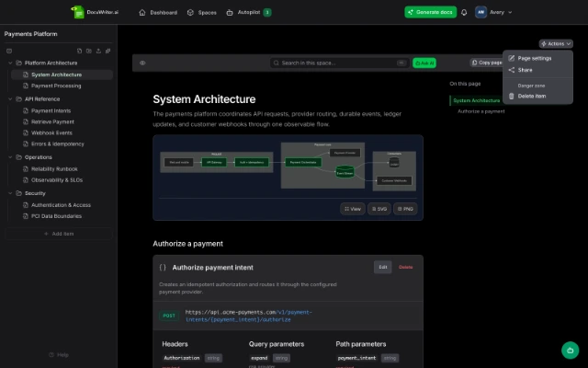The height and width of the screenshot is (368, 588).
Task: Open Authentication & Access page
Action: (62, 205)
